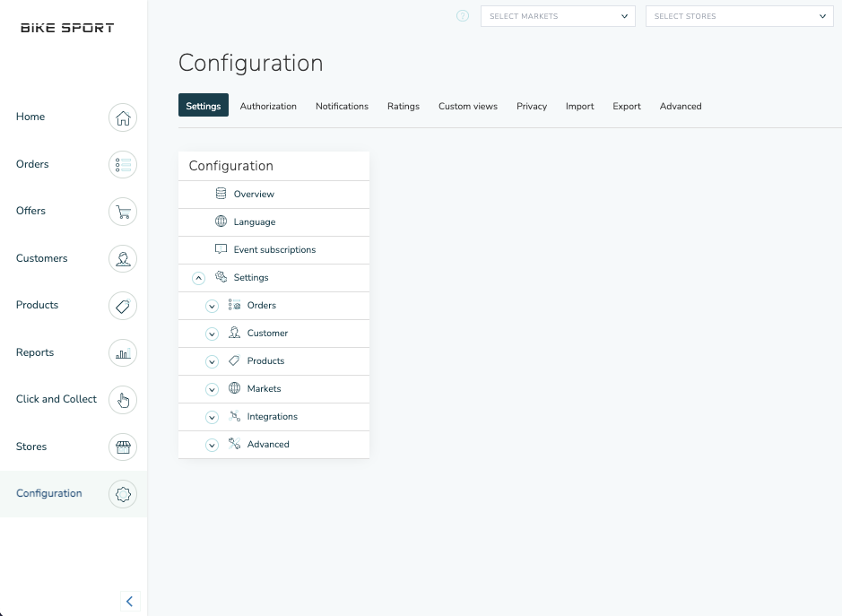Expand the Integrations settings node

[x=212, y=417]
